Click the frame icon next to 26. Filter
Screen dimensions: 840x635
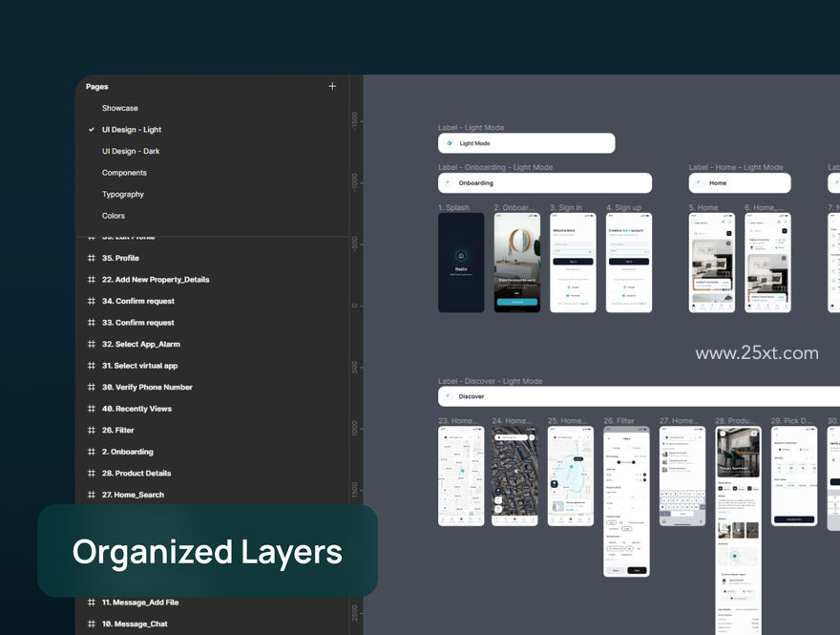click(91, 430)
